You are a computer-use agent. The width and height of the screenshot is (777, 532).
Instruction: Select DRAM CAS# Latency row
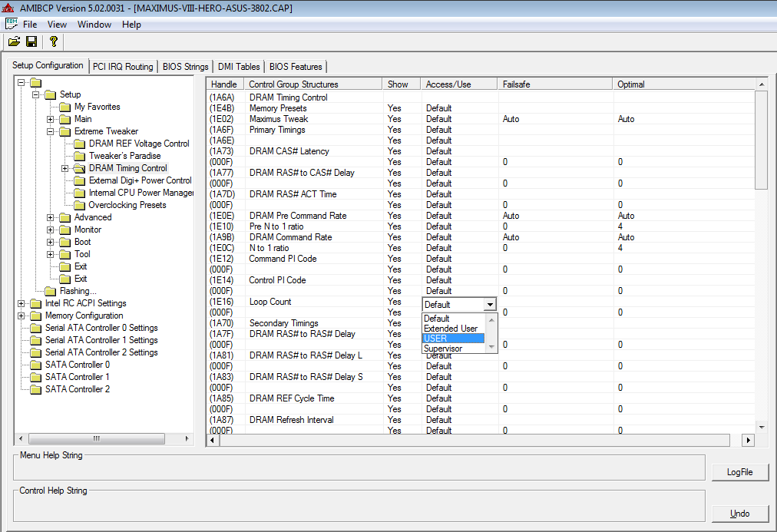click(x=289, y=151)
